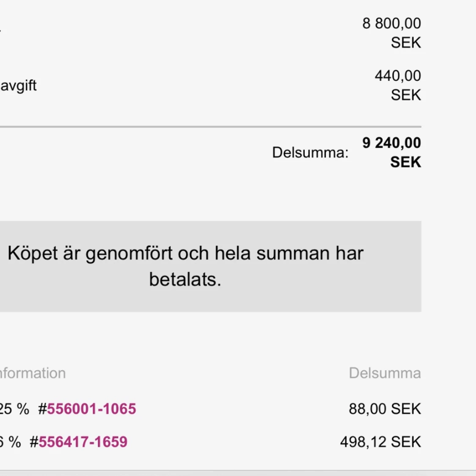Select the bold 9 240,00 subtotal
The image size is (476, 476).
click(x=392, y=143)
